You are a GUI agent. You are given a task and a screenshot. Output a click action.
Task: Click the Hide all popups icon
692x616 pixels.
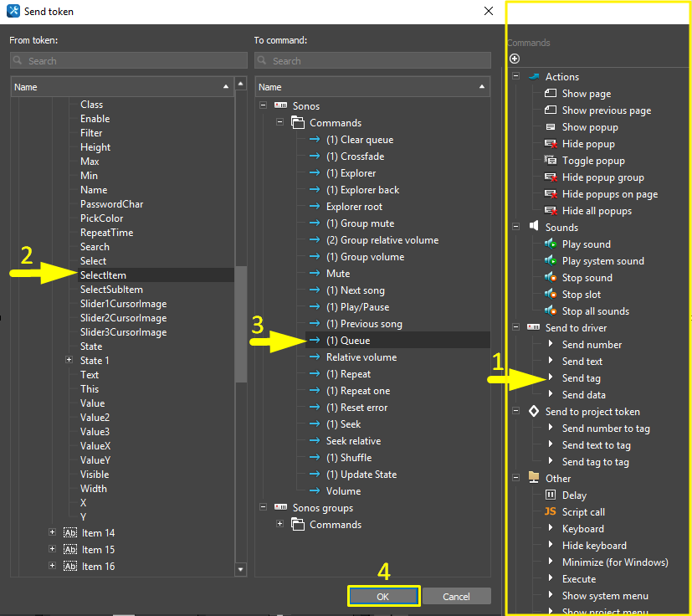point(550,211)
